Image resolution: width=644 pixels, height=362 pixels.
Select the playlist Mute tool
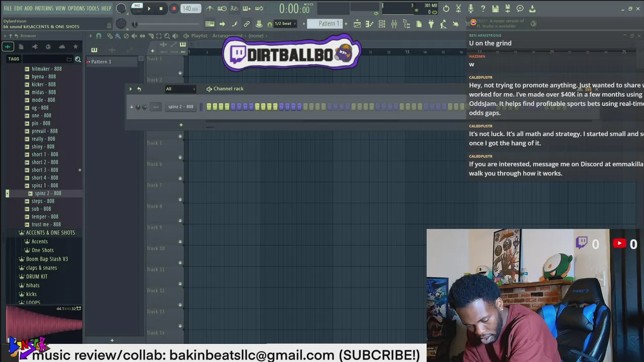pyautogui.click(x=134, y=36)
